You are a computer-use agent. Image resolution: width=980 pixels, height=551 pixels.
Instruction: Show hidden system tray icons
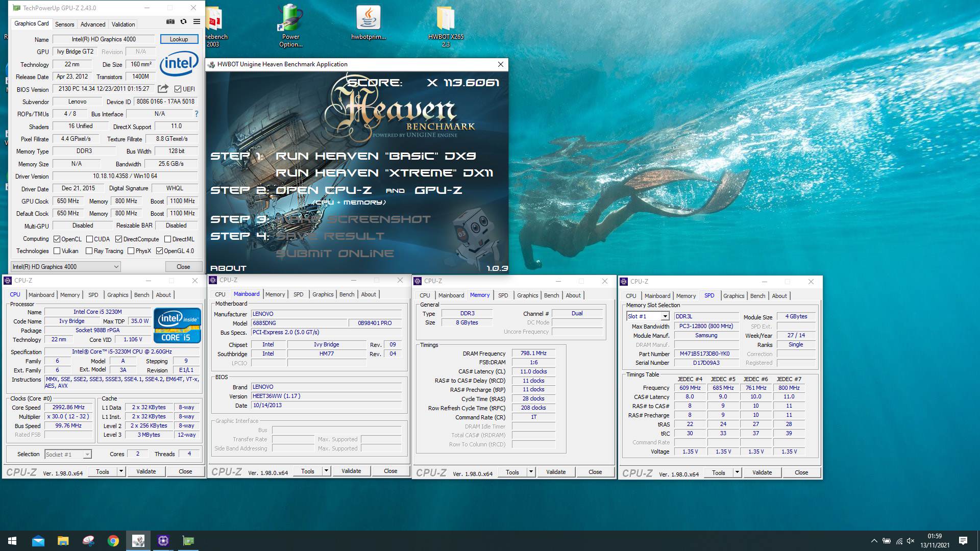[x=874, y=541]
